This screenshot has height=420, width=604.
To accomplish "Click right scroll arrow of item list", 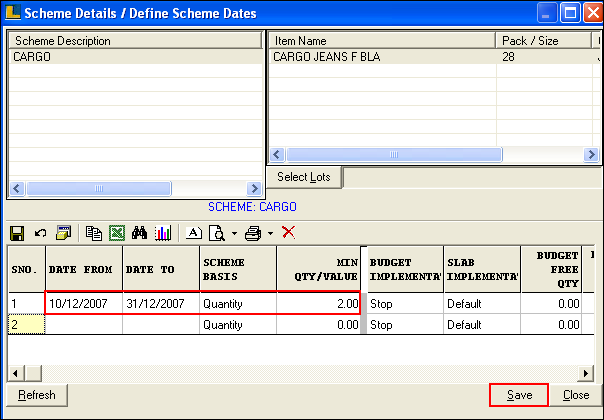I will tap(591, 155).
